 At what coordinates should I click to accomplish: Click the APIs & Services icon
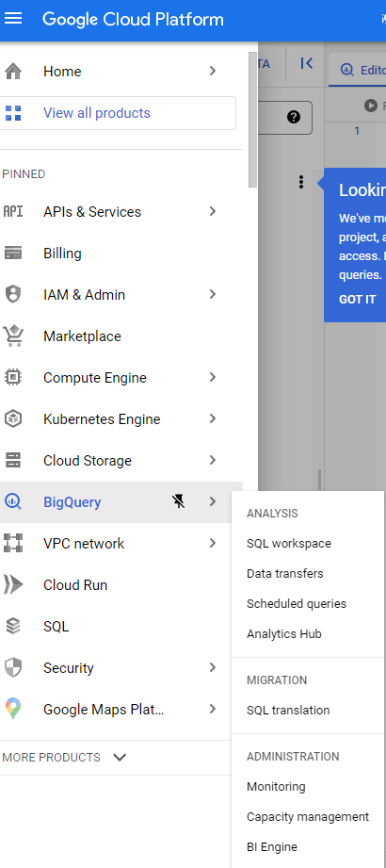coord(13,211)
